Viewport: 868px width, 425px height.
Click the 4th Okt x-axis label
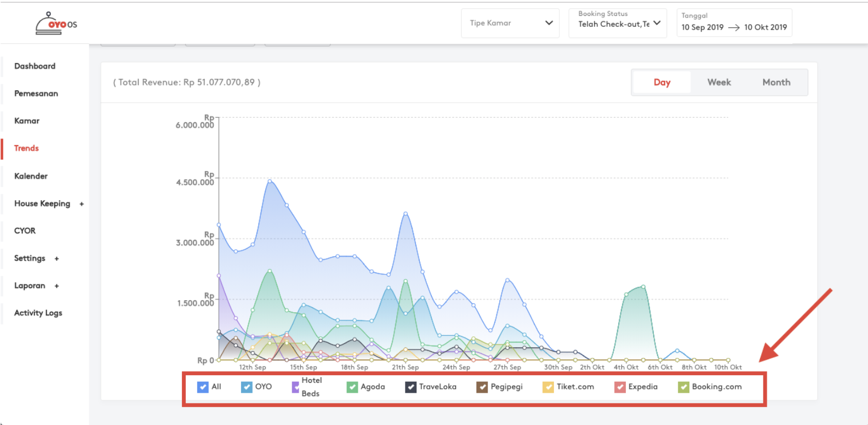tap(626, 367)
